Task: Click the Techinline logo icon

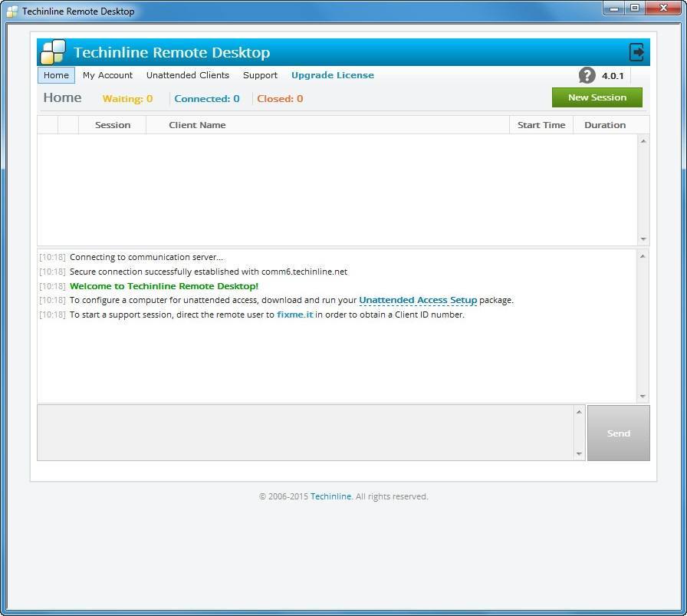Action: pos(52,52)
